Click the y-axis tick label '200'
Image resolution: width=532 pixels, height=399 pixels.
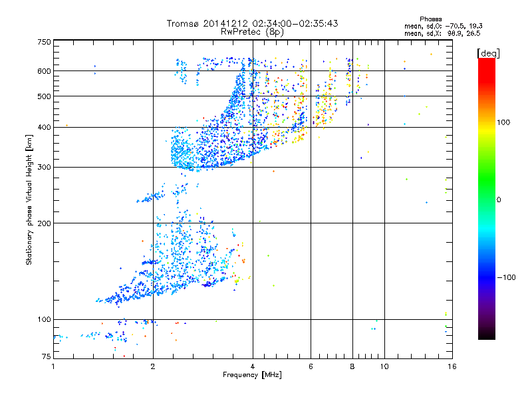pyautogui.click(x=44, y=223)
